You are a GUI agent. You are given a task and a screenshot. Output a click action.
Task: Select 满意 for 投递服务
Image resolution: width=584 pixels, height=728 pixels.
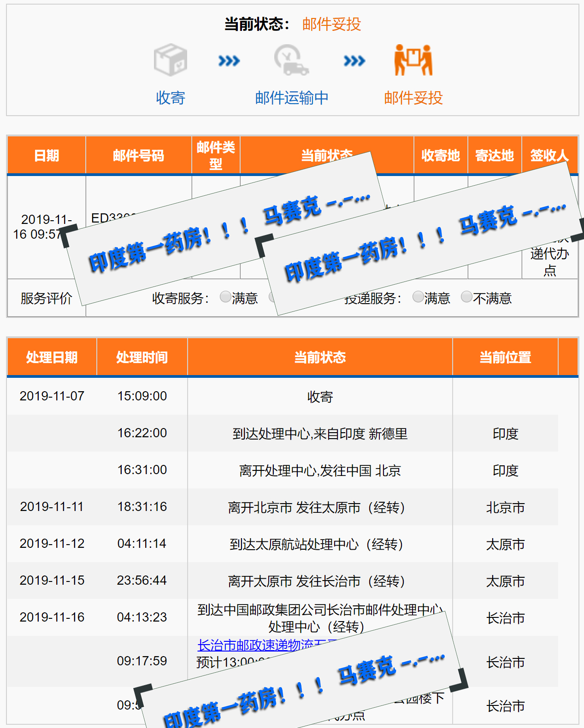[418, 297]
